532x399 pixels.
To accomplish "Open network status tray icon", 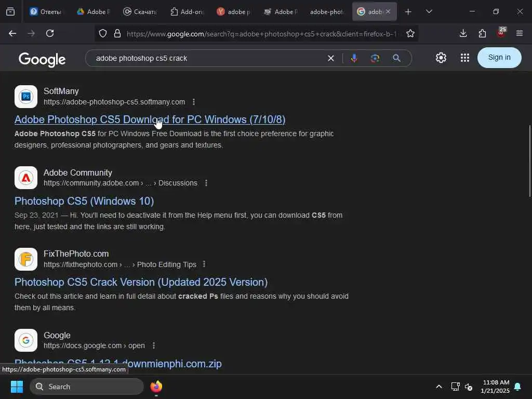I will click(455, 387).
